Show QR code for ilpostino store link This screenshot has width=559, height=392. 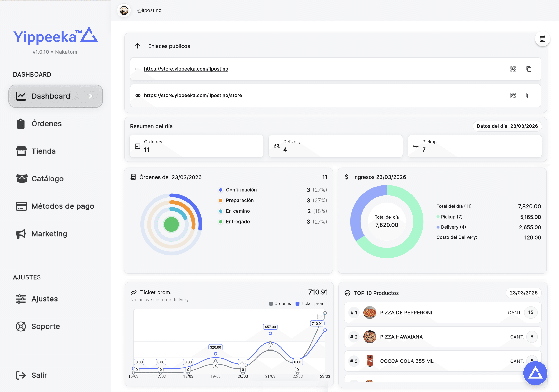(513, 69)
